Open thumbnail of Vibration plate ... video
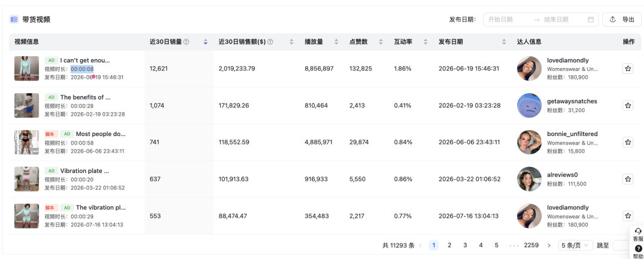This screenshot has height=259, width=644. click(x=27, y=179)
